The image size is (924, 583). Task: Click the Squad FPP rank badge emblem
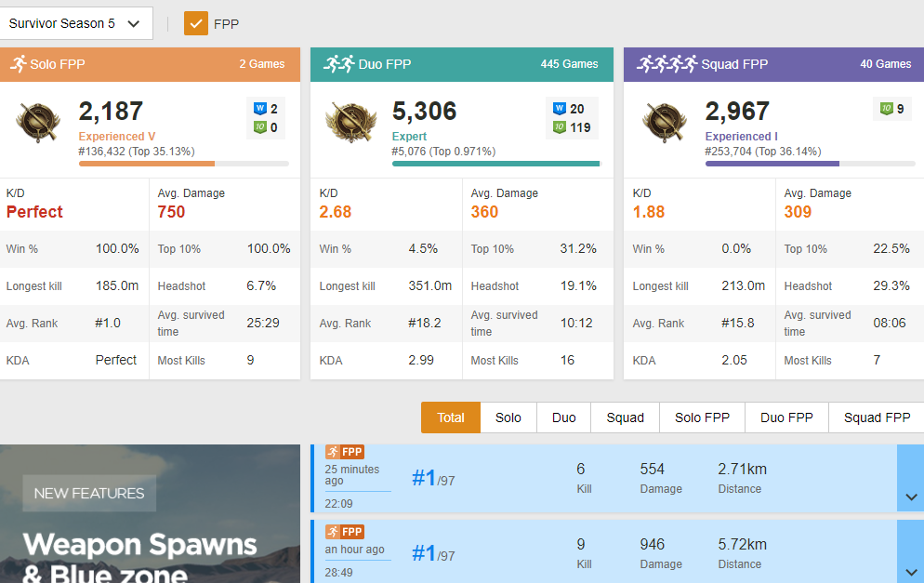coord(664,122)
